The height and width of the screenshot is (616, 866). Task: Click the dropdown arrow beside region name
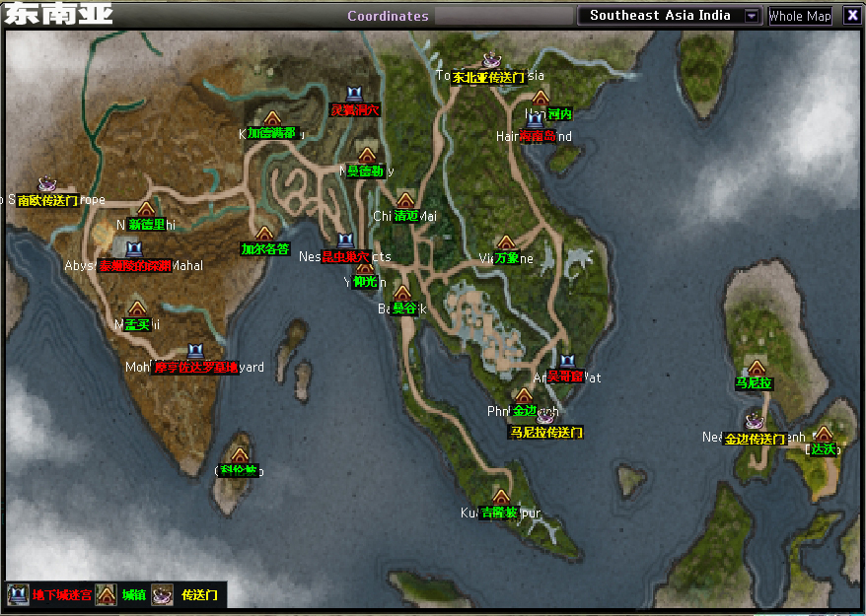(x=752, y=16)
